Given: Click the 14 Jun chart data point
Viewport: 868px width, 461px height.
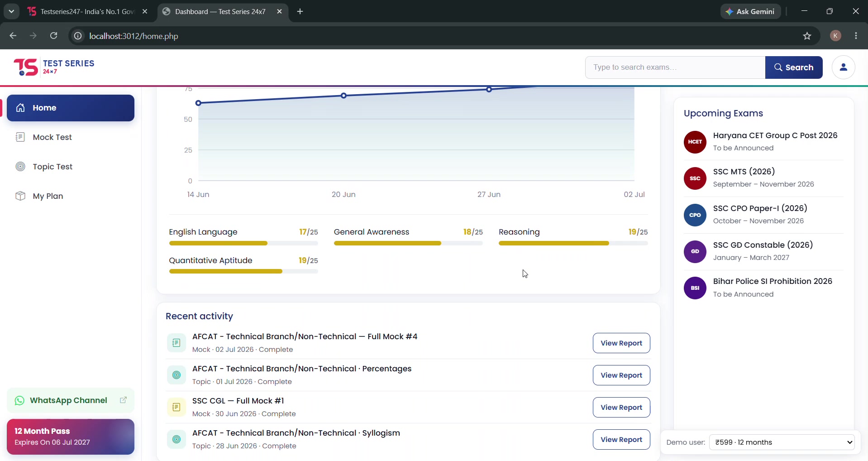Looking at the screenshot, I should point(198,103).
